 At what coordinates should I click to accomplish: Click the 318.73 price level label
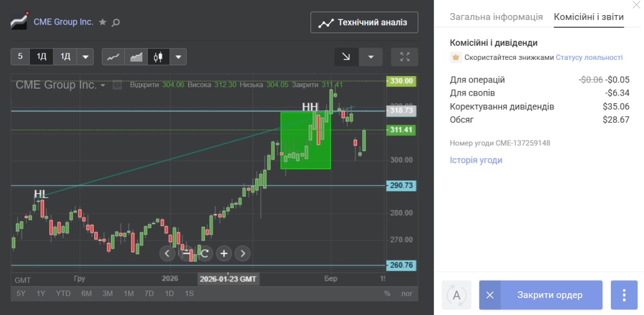coord(401,111)
